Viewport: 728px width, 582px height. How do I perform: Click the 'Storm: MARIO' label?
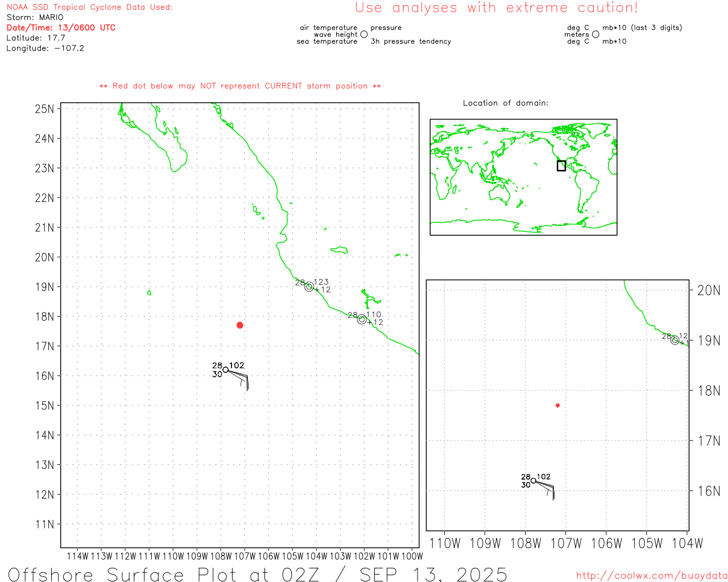point(35,17)
